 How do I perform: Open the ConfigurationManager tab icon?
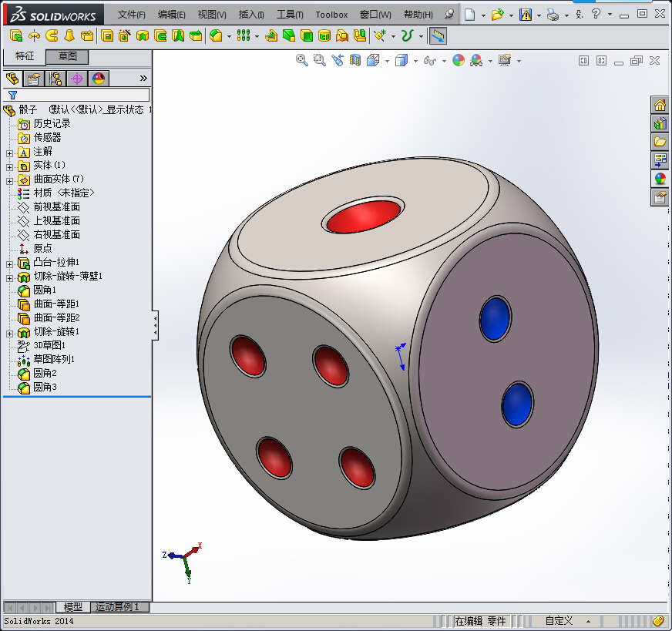click(55, 79)
